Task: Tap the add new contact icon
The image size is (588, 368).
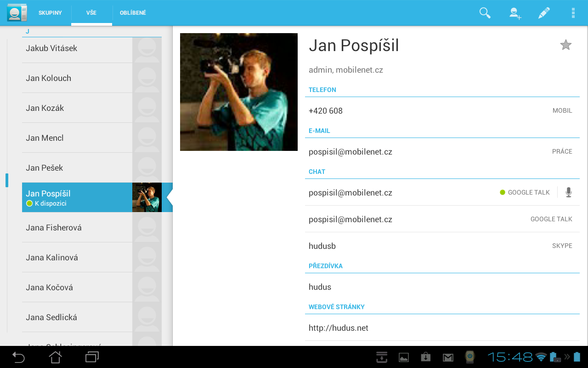Action: (515, 13)
